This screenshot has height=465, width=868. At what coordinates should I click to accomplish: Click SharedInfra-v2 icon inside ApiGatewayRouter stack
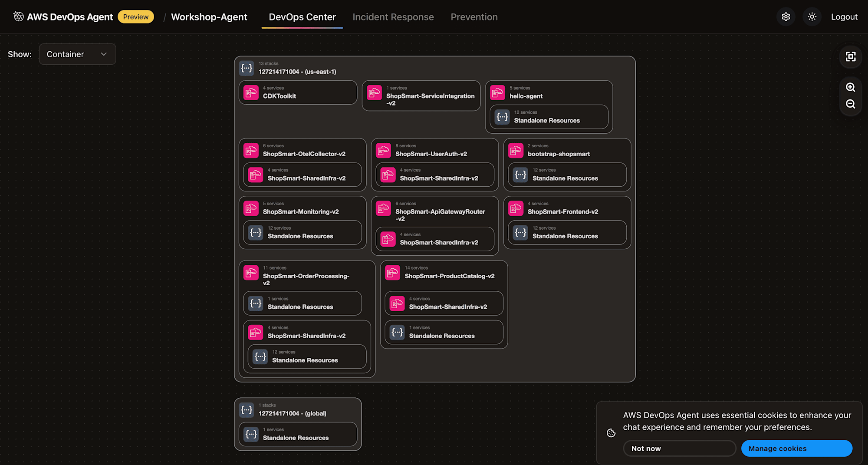(x=388, y=239)
